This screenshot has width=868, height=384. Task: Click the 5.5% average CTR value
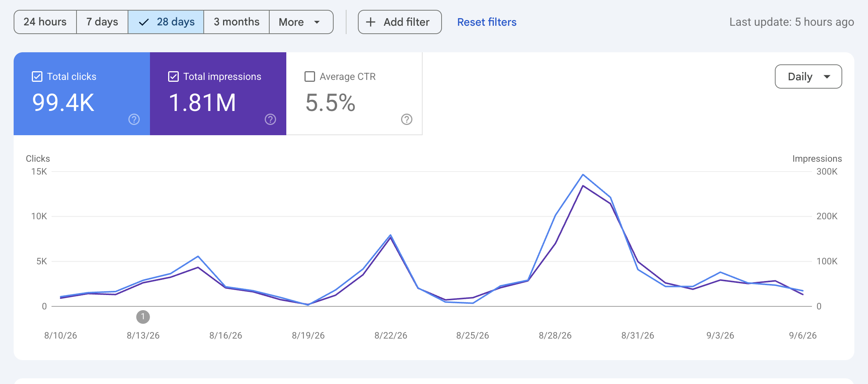(331, 103)
